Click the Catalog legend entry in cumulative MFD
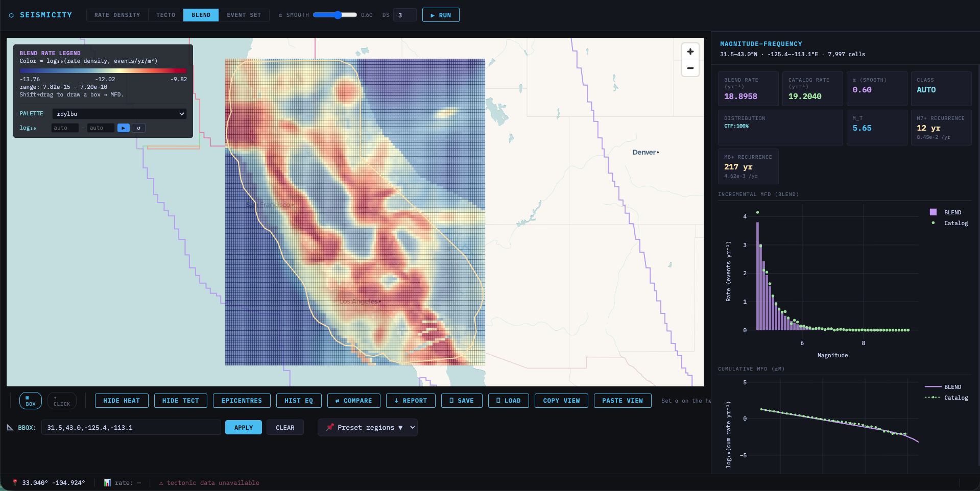 point(946,398)
